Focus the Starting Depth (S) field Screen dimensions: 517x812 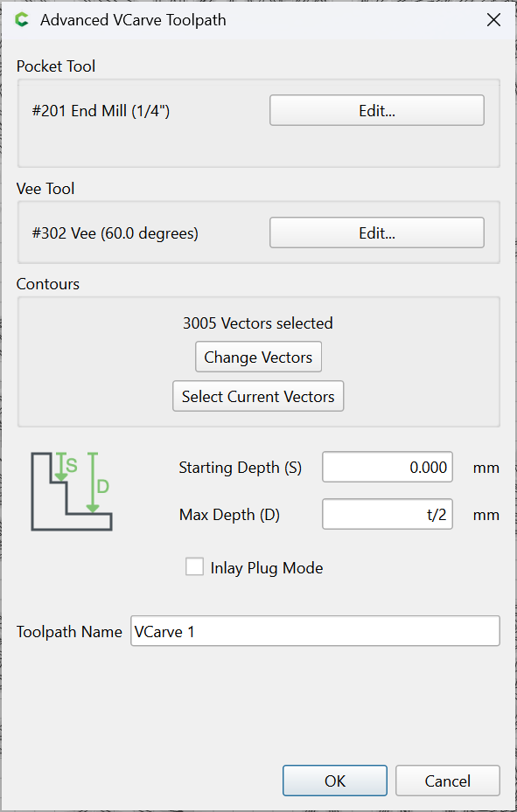click(x=388, y=467)
